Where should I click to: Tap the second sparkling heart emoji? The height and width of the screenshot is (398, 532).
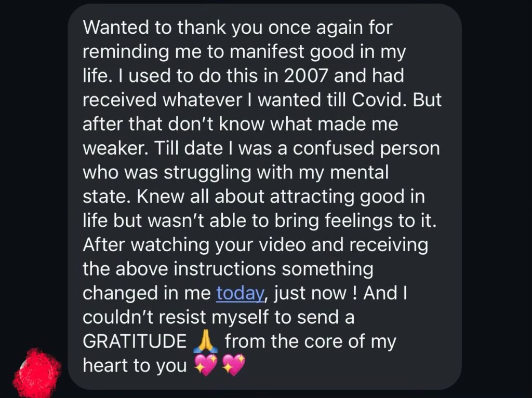point(232,367)
